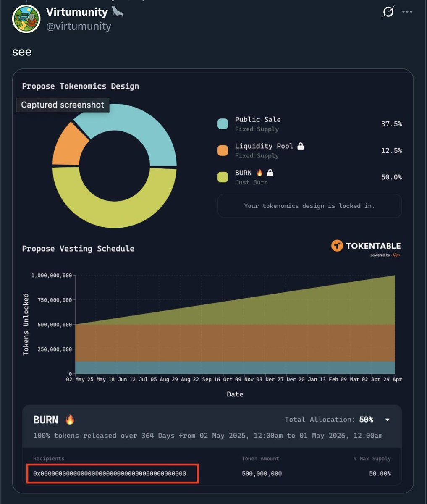Click the tweet text 'see'
This screenshot has width=427, height=504.
[22, 52]
